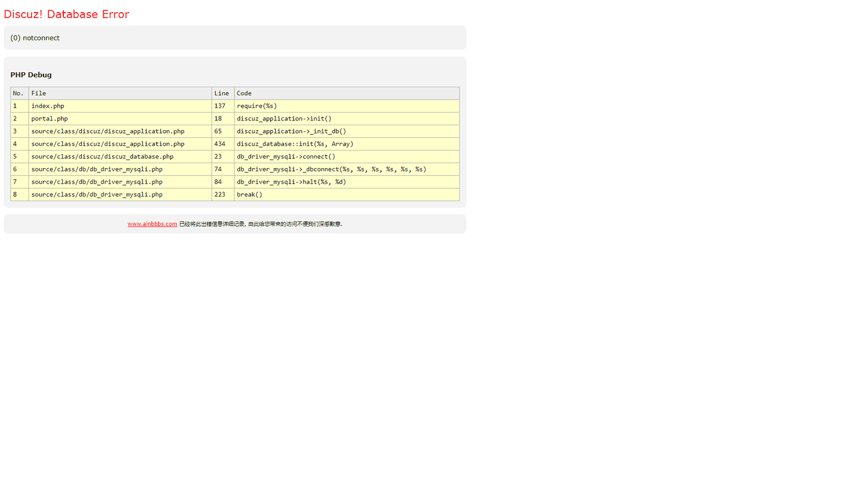The width and height of the screenshot is (868, 488).
Task: Select discuz_application.php file cell in row 4
Action: pos(120,144)
